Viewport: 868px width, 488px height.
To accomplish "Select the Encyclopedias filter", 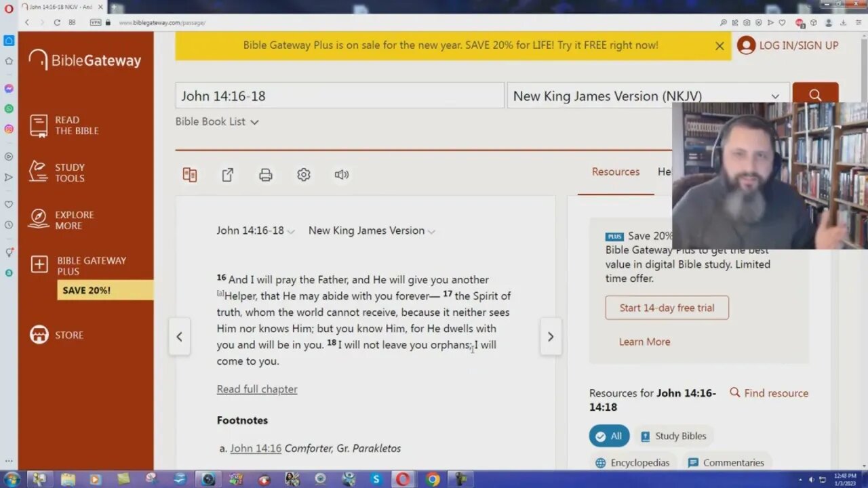I will coord(632,463).
